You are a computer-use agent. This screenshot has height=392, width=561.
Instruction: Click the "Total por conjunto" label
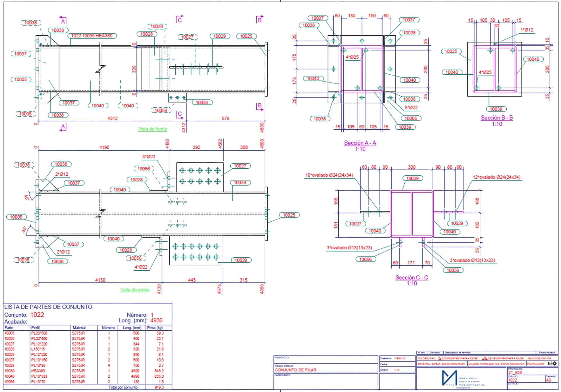pyautogui.click(x=123, y=387)
